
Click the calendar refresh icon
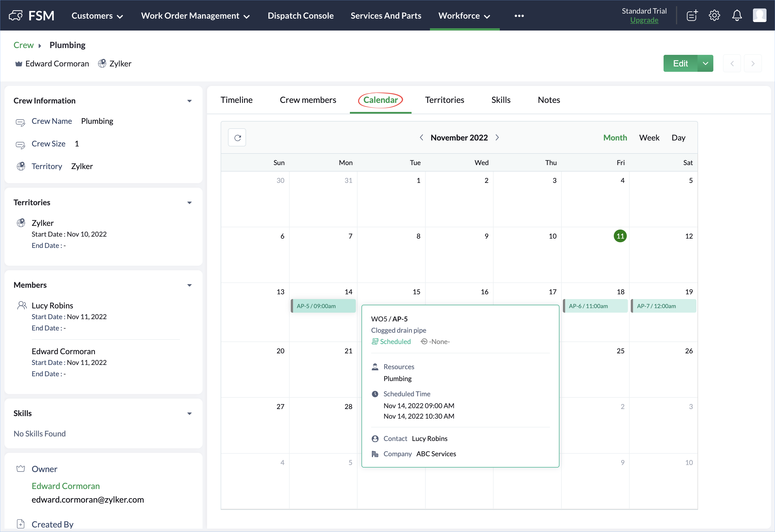(x=237, y=138)
